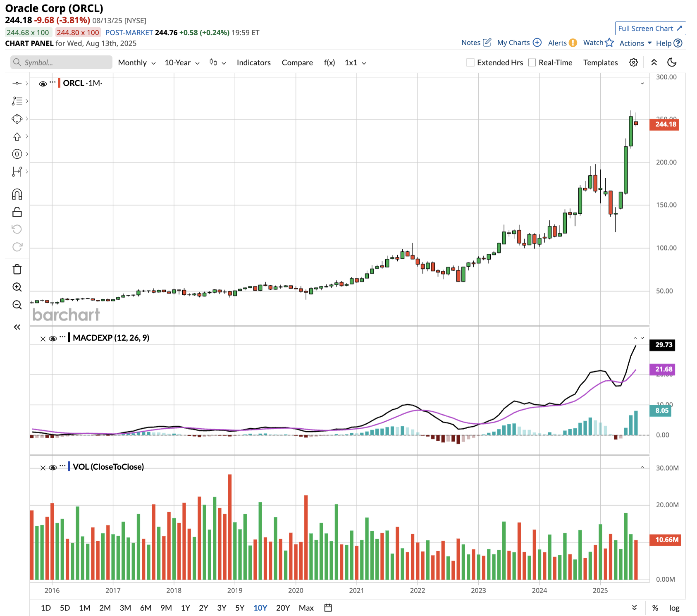Toggle visibility of ORCL price series
Viewport: 697px width, 616px height.
43,84
